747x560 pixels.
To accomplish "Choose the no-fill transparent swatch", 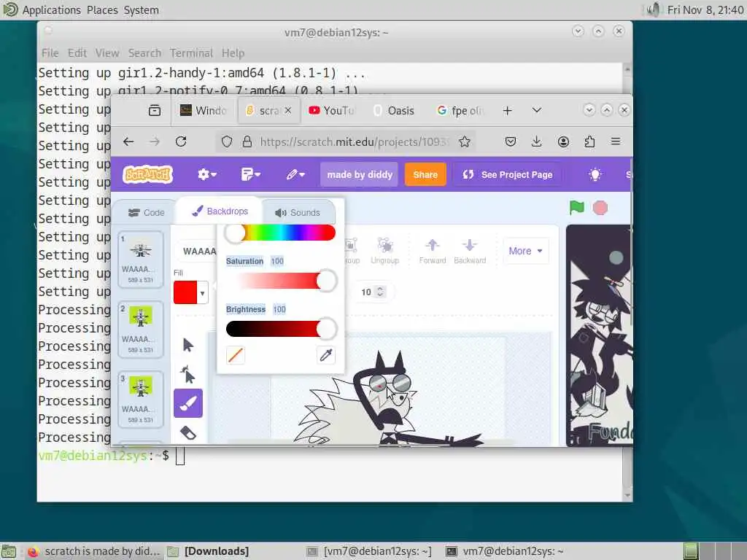I will click(x=236, y=355).
